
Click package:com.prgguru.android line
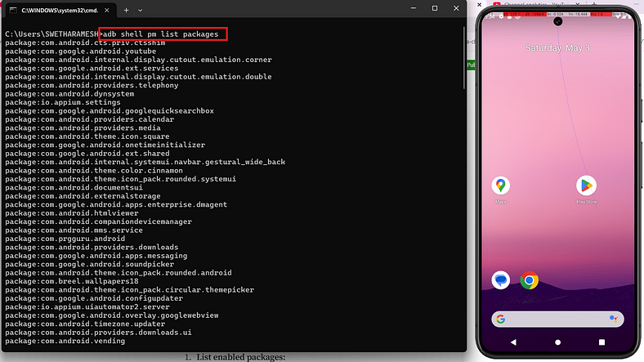(x=65, y=239)
